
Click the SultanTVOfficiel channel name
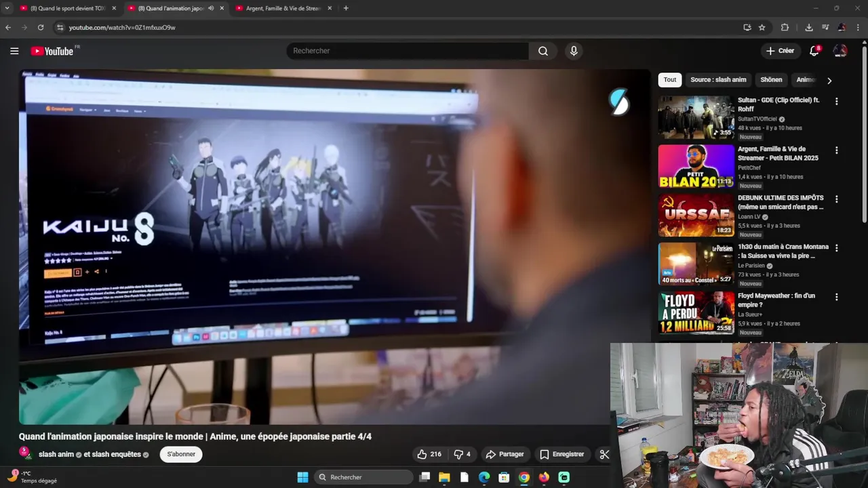pyautogui.click(x=757, y=119)
